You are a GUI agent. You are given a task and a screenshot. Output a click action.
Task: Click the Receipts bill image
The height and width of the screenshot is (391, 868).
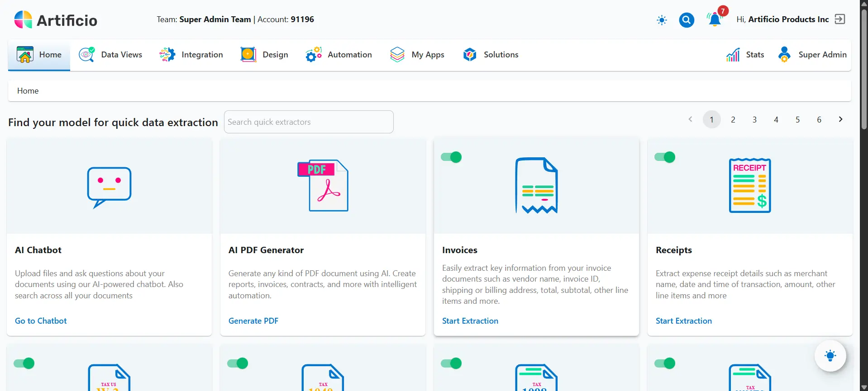pyautogui.click(x=750, y=185)
